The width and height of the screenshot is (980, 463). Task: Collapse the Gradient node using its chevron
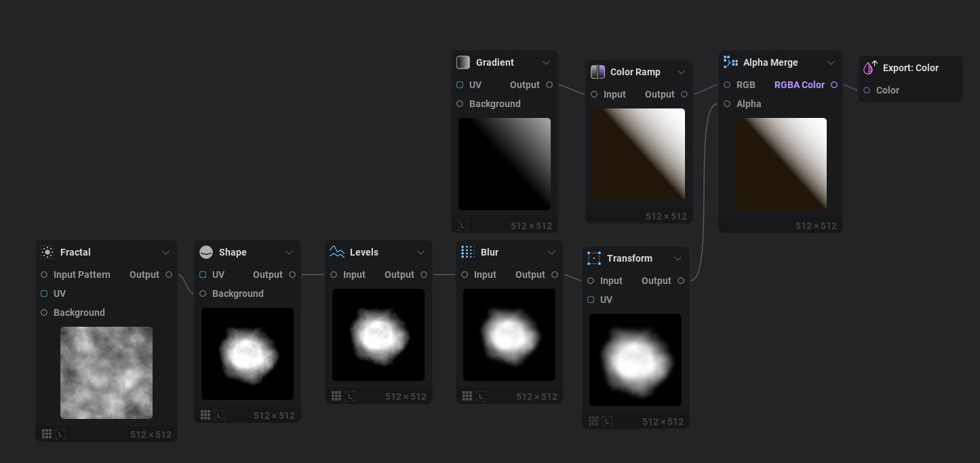tap(546, 62)
